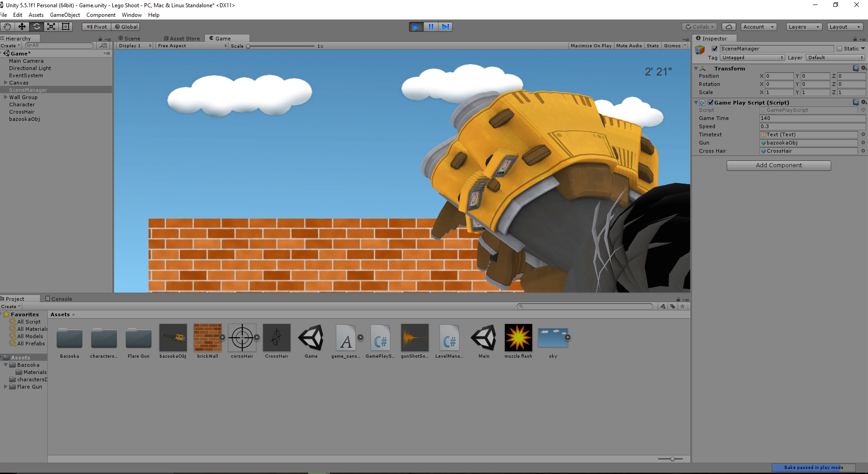868x474 pixels.
Task: Pick object for Gun field
Action: (x=863, y=143)
